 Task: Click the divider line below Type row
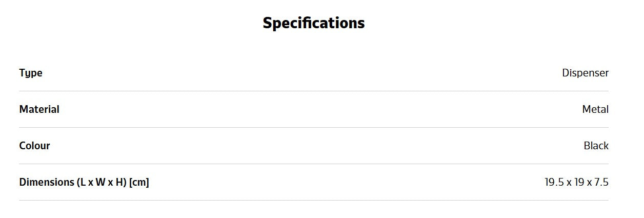[314, 91]
